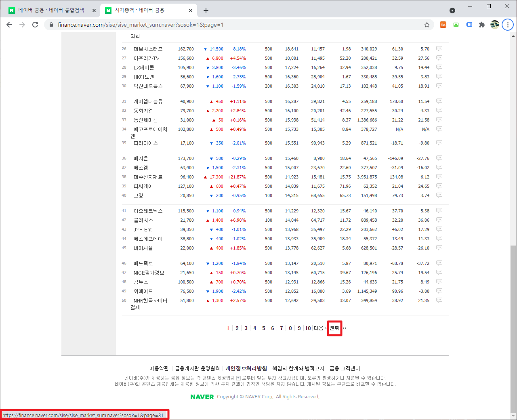Viewport: 517px width, 420px height.
Task: Click 다음 next pages link
Action: (x=319, y=328)
